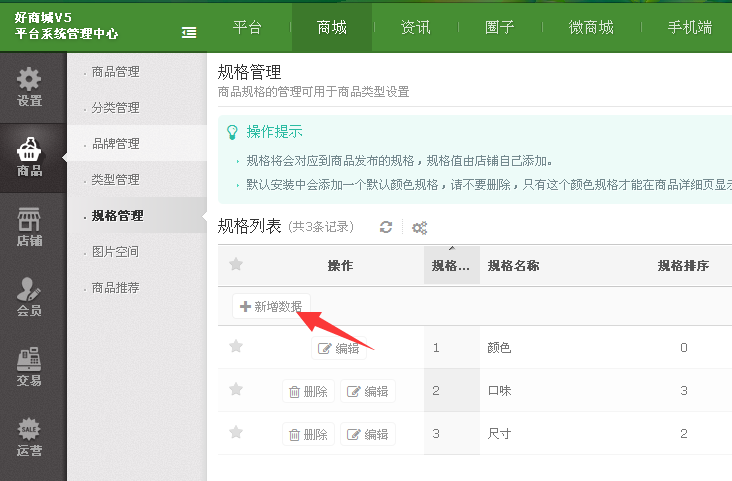Click the star icon in the table header
This screenshot has height=481, width=732.
[x=236, y=264]
